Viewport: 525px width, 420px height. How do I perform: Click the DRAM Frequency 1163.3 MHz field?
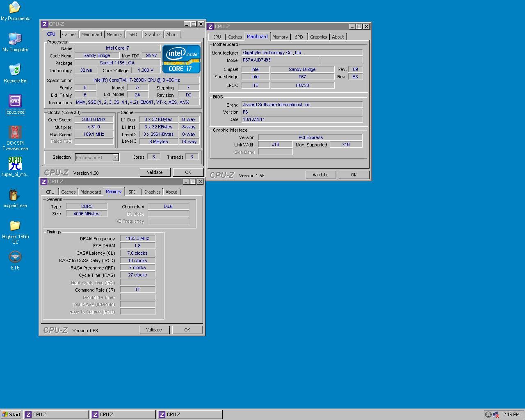click(137, 238)
